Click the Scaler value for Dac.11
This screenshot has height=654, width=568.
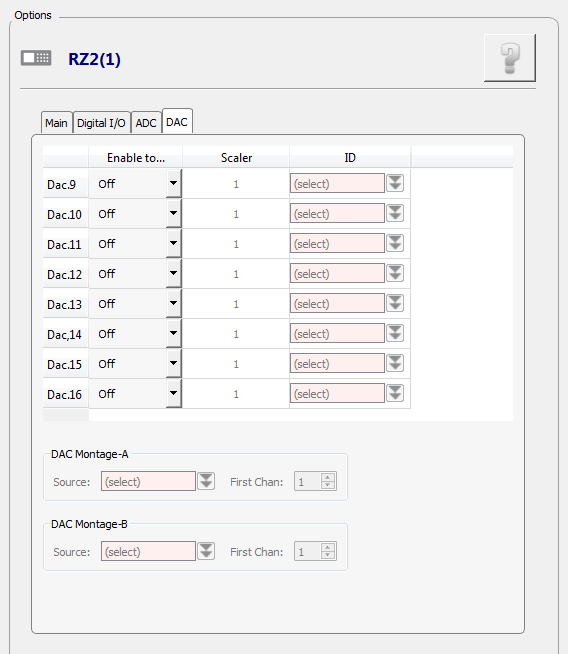236,244
